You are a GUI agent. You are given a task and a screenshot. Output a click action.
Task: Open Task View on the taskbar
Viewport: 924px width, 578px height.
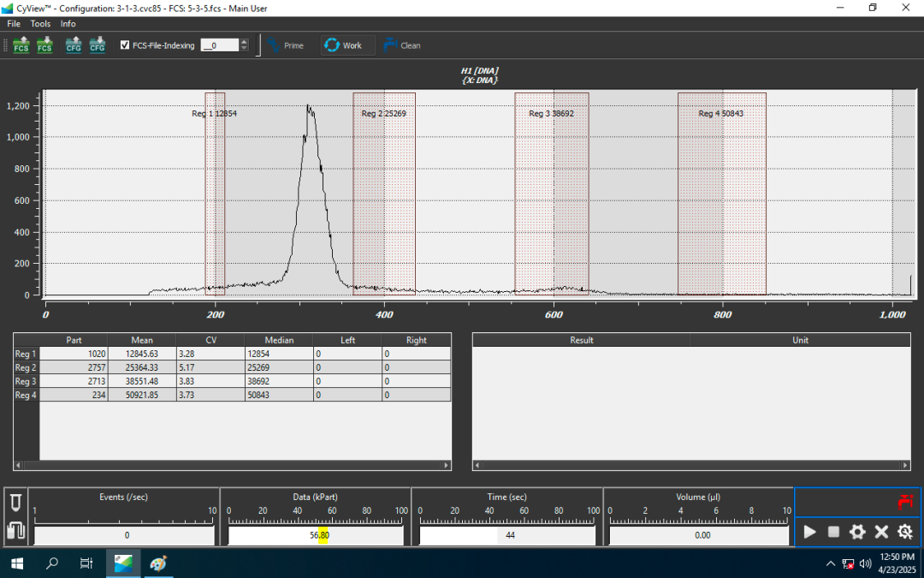point(86,563)
